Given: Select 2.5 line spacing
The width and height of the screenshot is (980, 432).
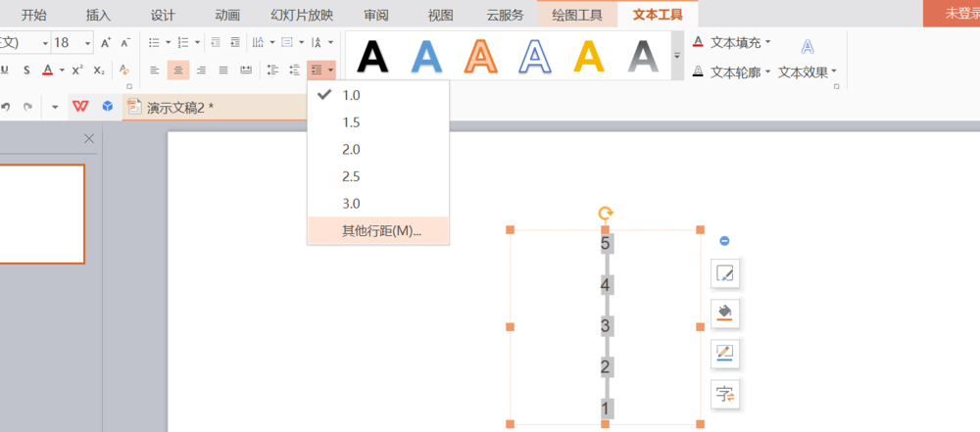Looking at the screenshot, I should [378, 176].
